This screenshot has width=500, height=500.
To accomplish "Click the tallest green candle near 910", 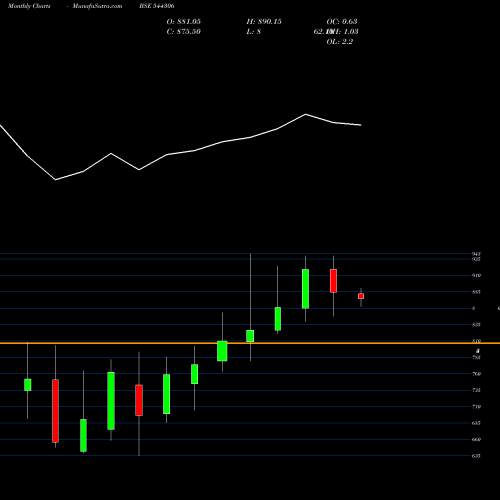I will click(x=305, y=289).
